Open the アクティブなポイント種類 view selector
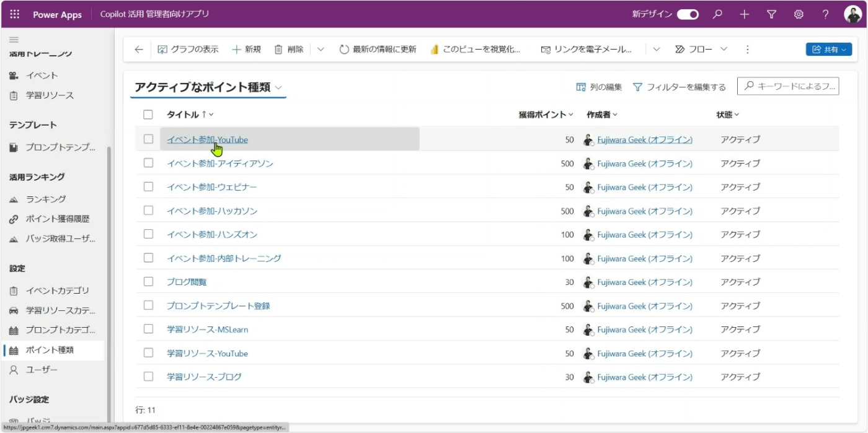 [209, 87]
